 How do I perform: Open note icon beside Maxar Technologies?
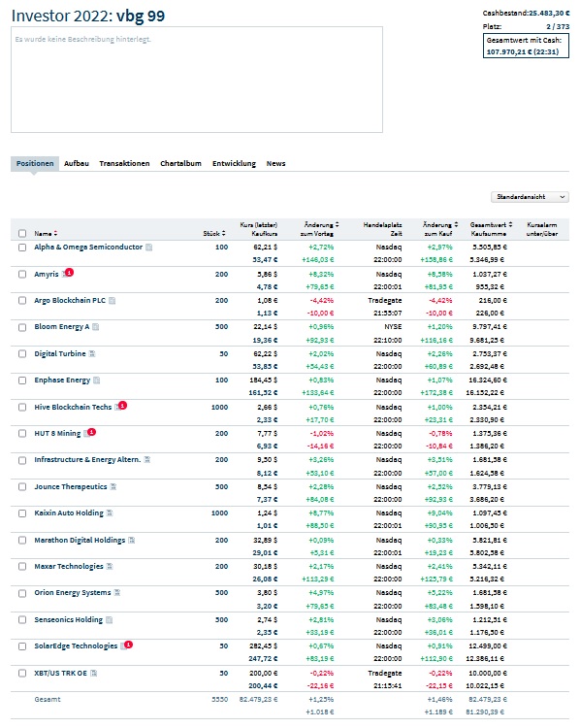pyautogui.click(x=110, y=567)
